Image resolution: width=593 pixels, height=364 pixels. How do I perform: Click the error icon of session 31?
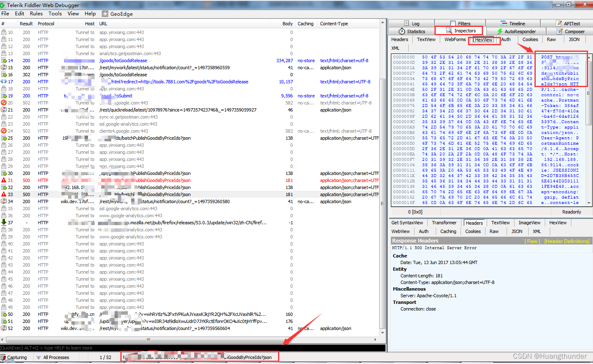point(4,180)
